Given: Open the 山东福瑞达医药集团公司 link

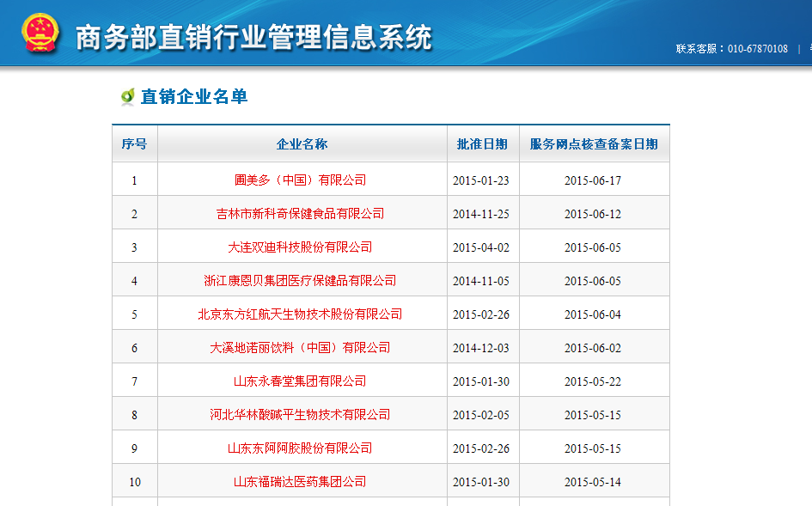Looking at the screenshot, I should click(301, 482).
